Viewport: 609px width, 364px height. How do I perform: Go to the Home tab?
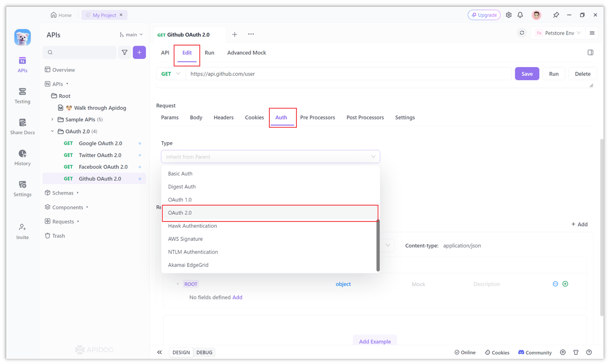(x=61, y=15)
